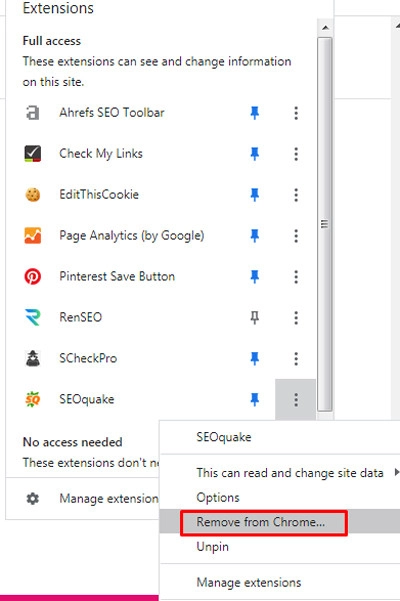The image size is (400, 601).
Task: Click the SEOquake extension icon
Action: (x=33, y=399)
